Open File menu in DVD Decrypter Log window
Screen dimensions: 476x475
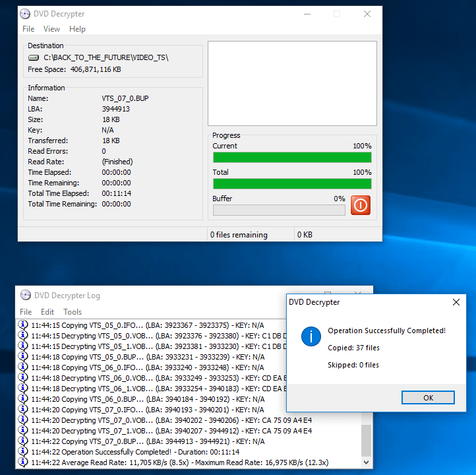pos(26,312)
